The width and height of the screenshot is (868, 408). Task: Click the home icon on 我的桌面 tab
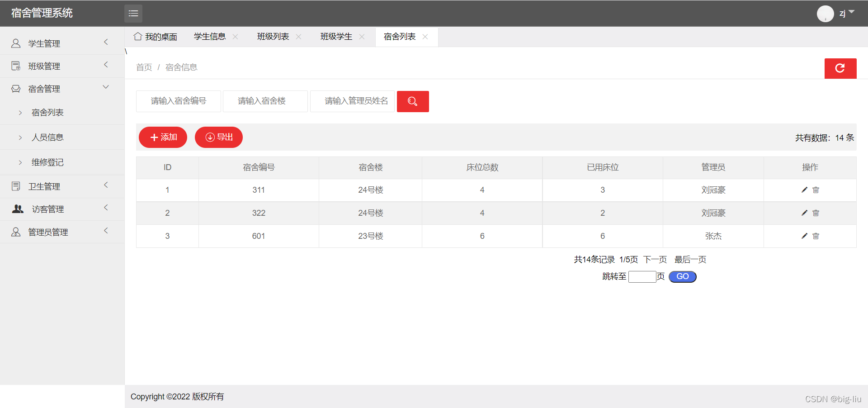[138, 36]
